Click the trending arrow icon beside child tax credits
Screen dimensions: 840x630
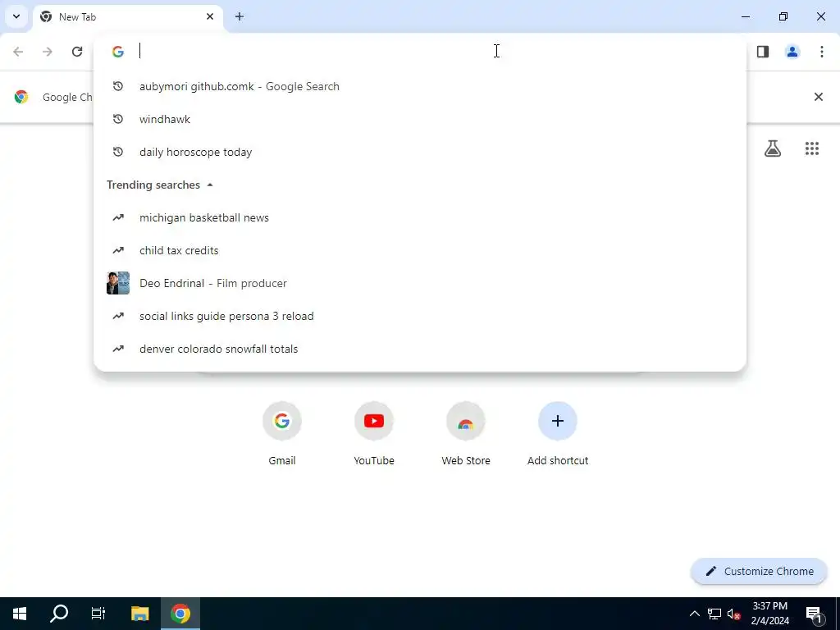[x=118, y=250]
